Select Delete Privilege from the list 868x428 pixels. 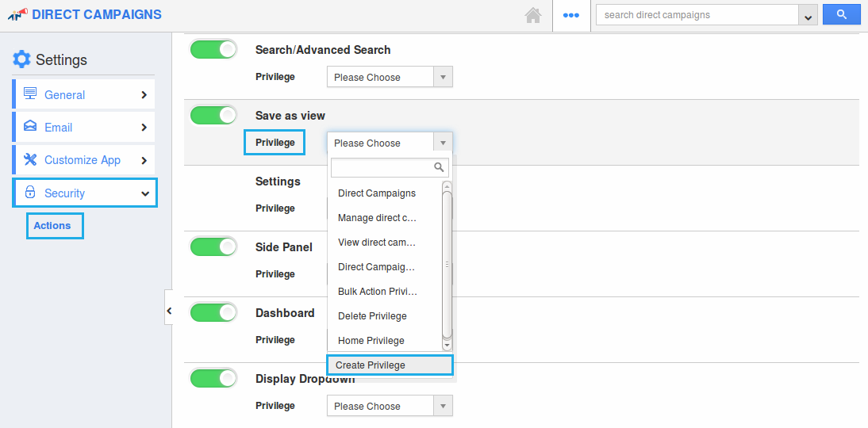coord(372,316)
